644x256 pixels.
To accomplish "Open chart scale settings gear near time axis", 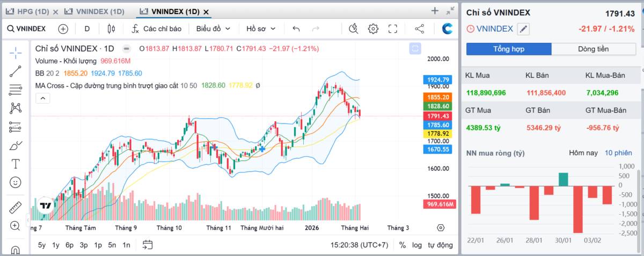I will [x=441, y=228].
